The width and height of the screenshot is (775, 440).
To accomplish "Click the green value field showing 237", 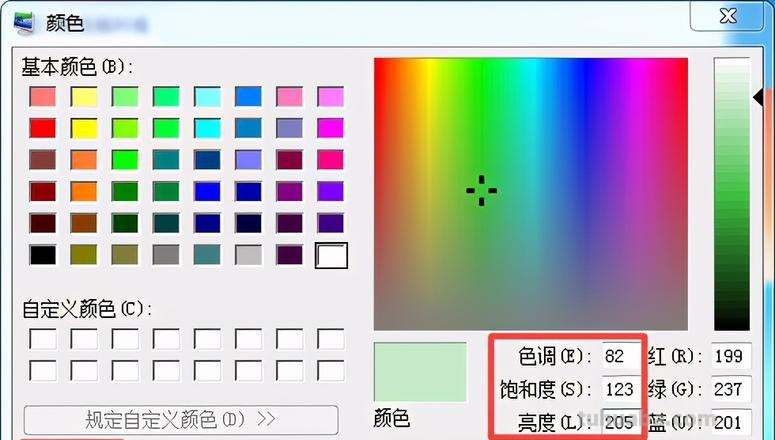I will coord(731,389).
